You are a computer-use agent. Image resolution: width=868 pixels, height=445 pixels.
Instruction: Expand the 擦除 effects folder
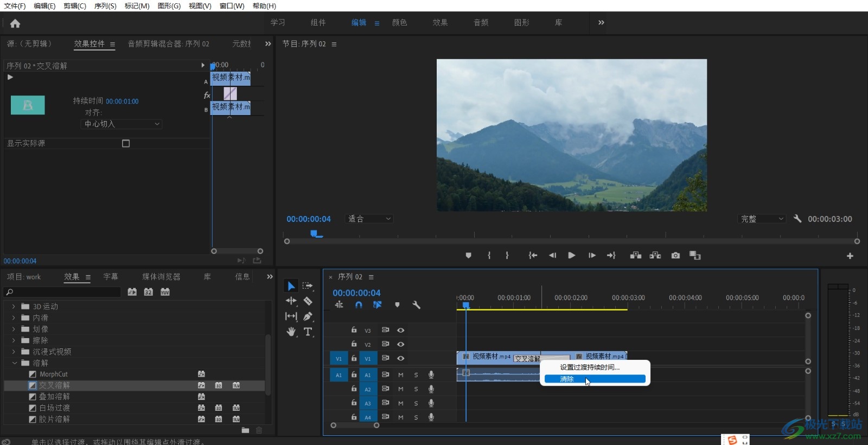[14, 340]
